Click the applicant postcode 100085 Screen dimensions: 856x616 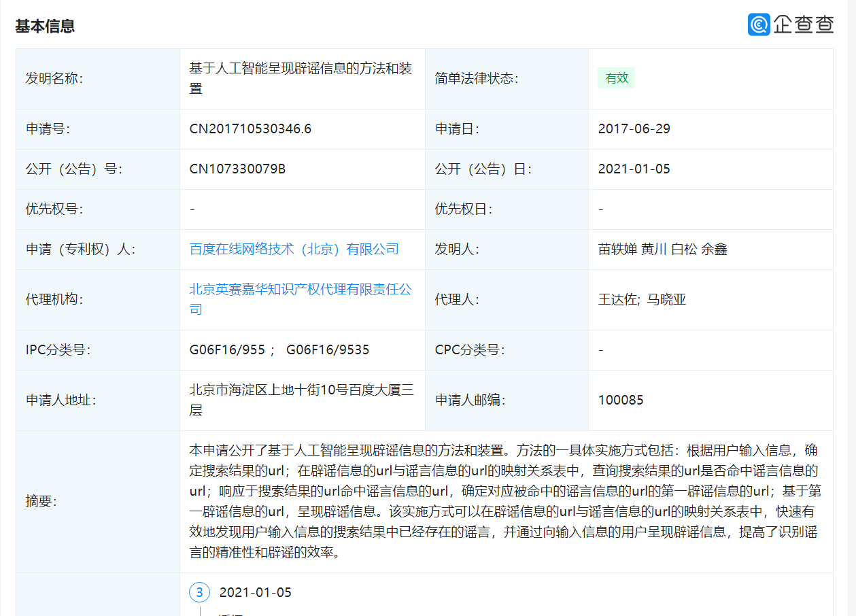(x=621, y=400)
